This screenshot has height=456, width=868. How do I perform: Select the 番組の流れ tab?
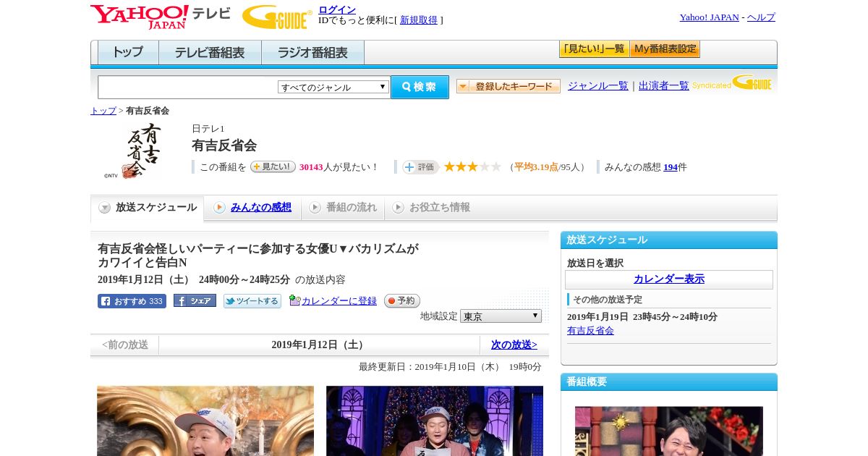point(343,208)
